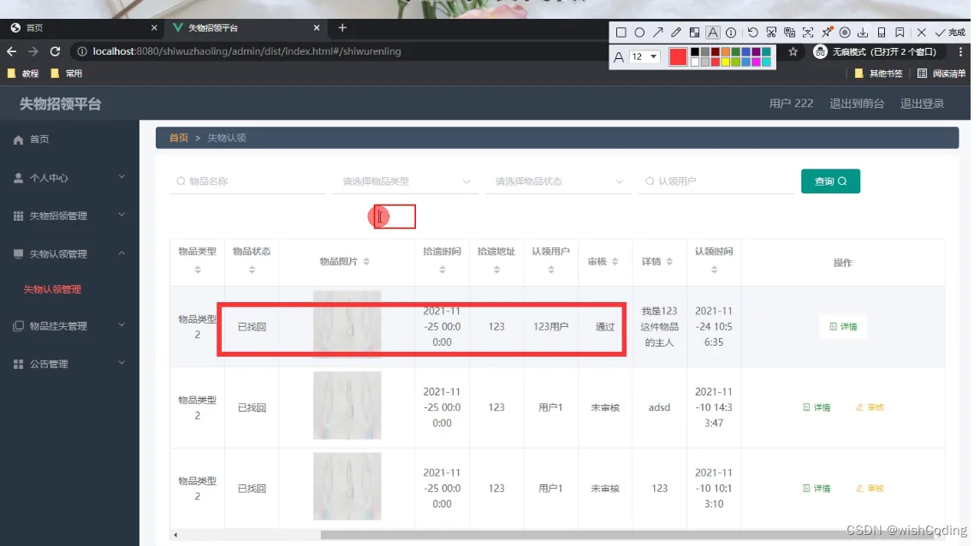Select the arrow annotation tool
The height and width of the screenshot is (546, 980).
point(658,33)
